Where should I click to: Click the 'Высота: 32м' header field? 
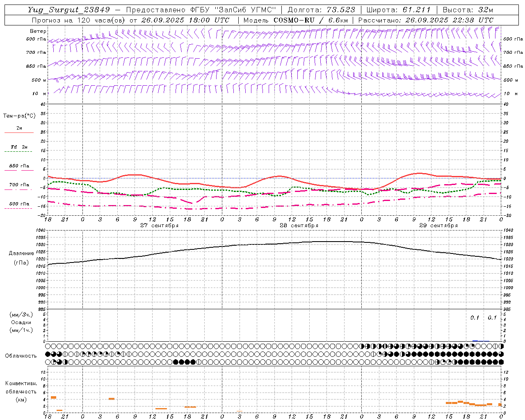[x=468, y=10]
